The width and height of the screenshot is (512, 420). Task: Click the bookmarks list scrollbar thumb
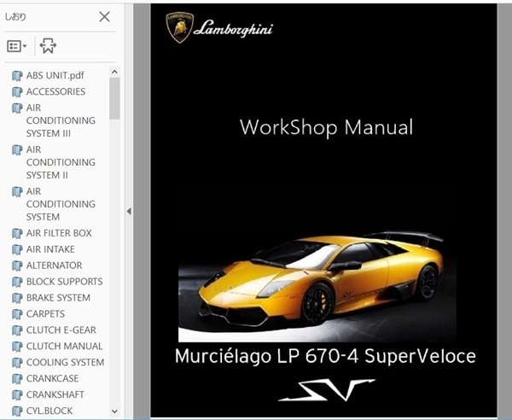[x=114, y=99]
